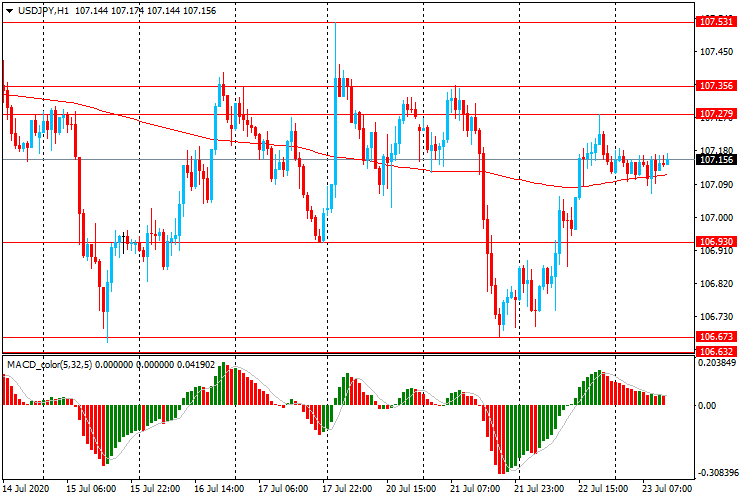740x500 pixels.
Task: Click the MACD scale minimum -0.308396
Action: point(716,473)
